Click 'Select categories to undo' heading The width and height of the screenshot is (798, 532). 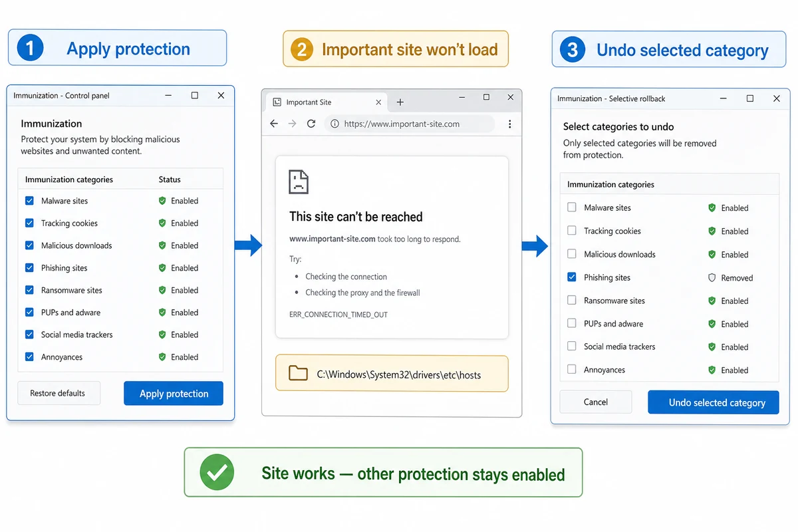tap(618, 126)
